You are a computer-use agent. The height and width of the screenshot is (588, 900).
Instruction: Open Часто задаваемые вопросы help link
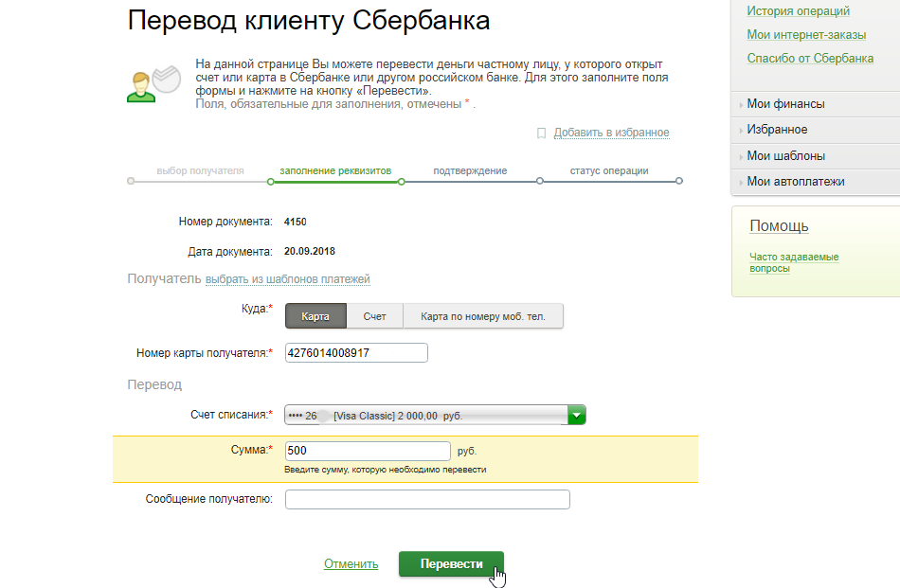(794, 262)
